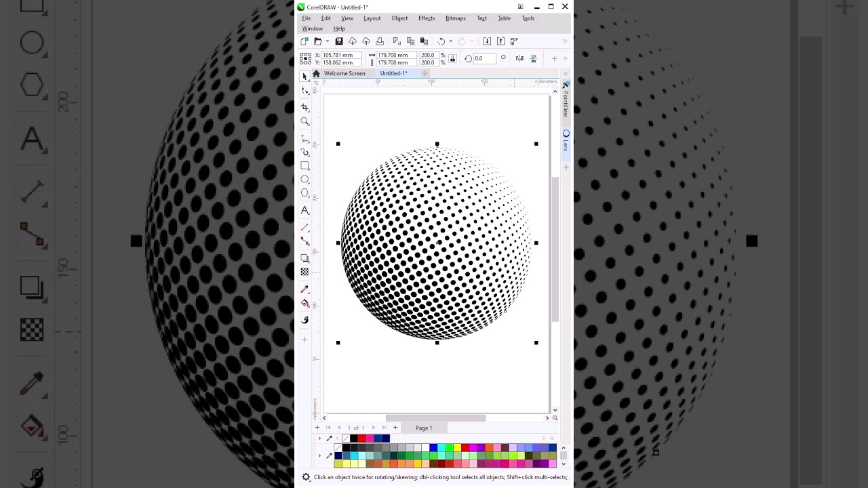The height and width of the screenshot is (488, 868).
Task: Select the Connector tool
Action: 304,241
